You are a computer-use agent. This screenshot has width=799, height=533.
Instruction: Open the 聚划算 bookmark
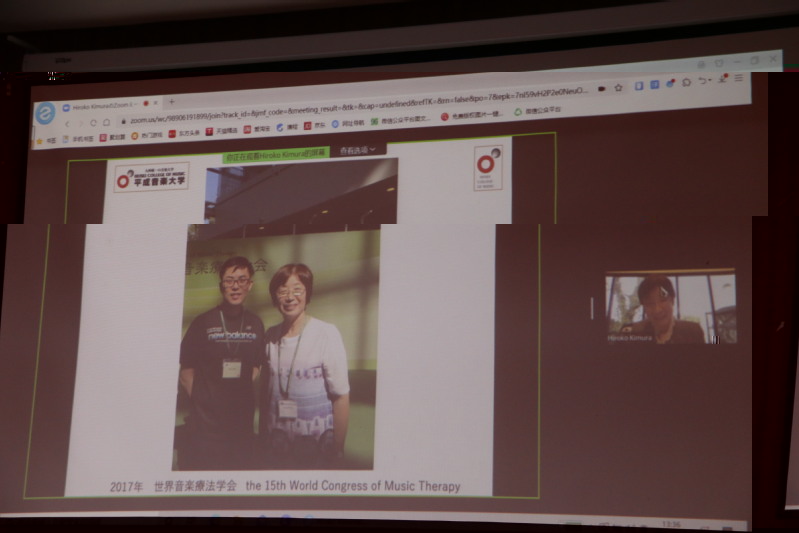click(113, 137)
